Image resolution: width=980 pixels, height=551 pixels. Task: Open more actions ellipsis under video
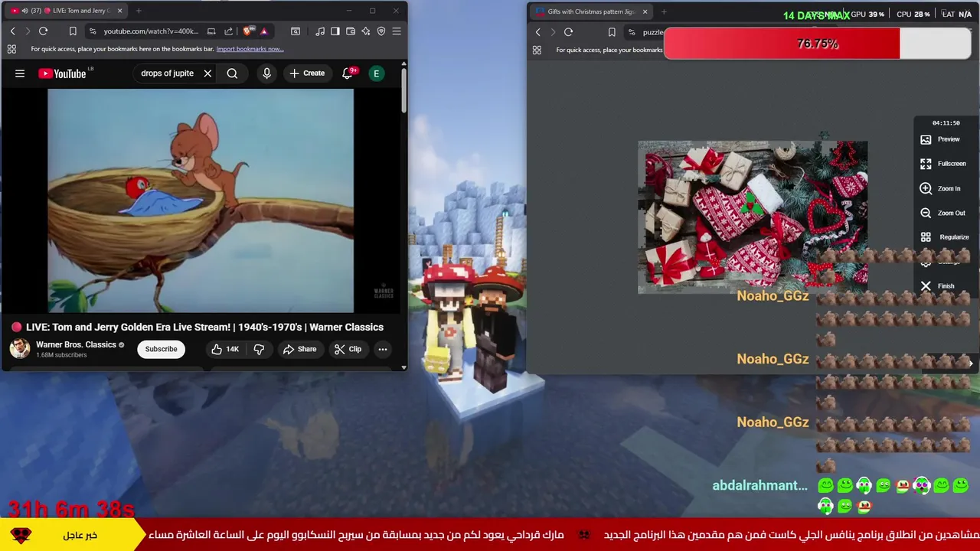[x=382, y=349]
